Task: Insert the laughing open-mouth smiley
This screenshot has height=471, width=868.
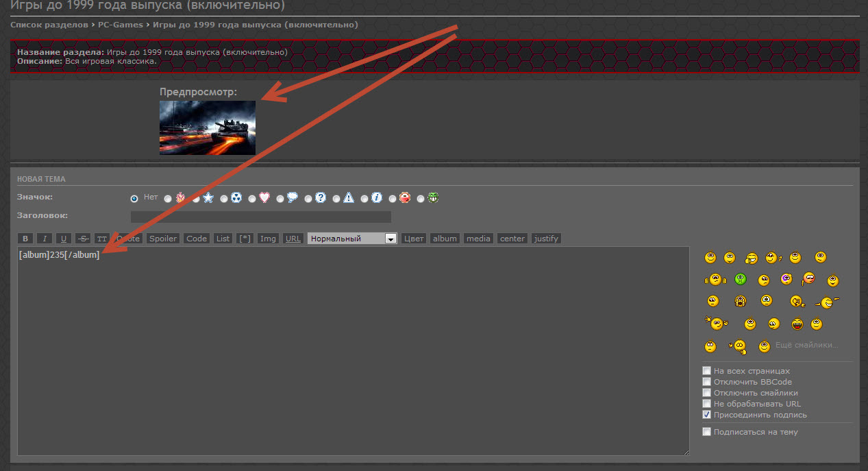Action: (x=797, y=324)
